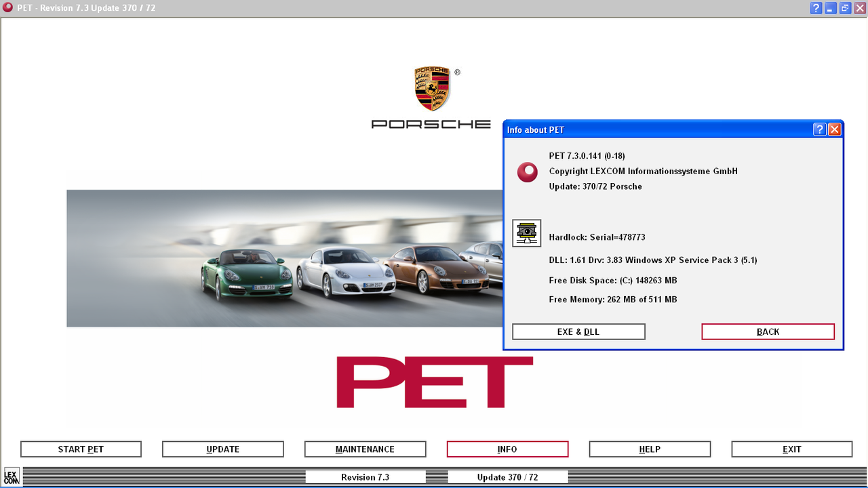868x488 pixels.
Task: Click the text 'PET 7.3.0.141 (0-18)'
Action: click(587, 156)
